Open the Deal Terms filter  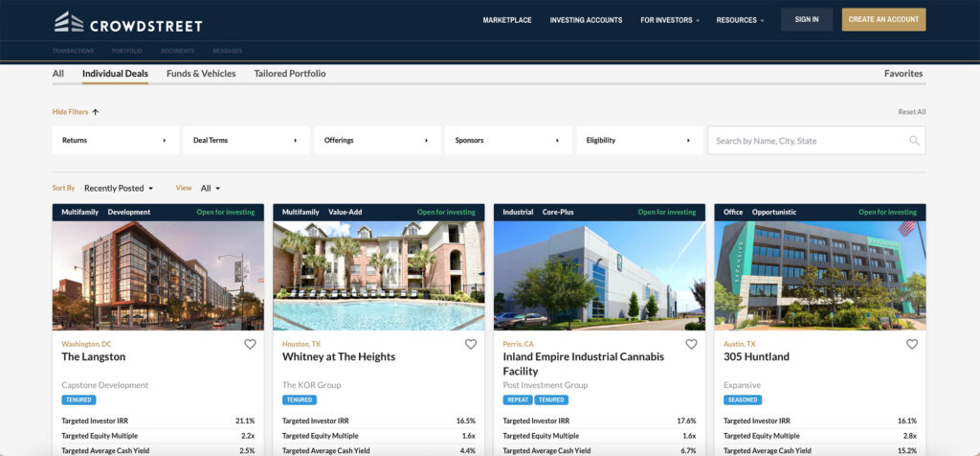pos(246,141)
